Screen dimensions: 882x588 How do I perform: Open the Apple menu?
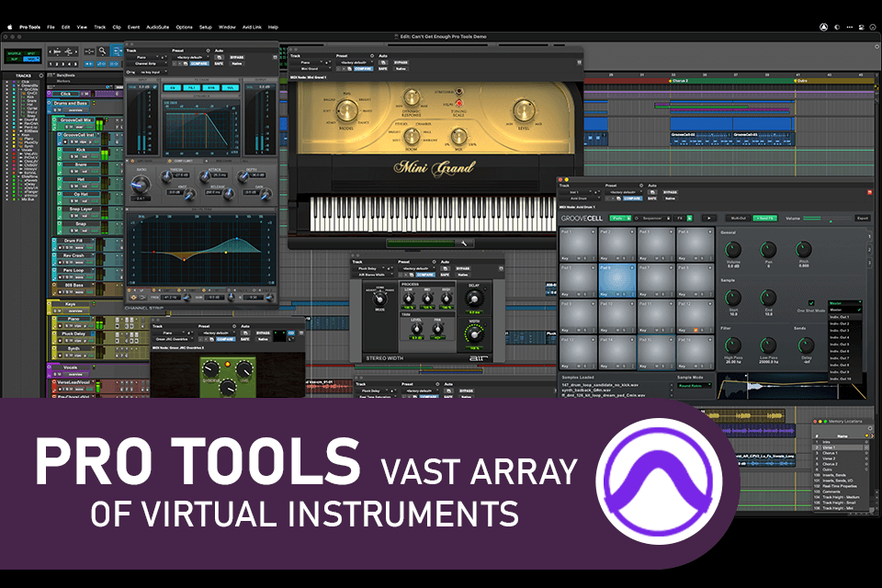[9, 27]
